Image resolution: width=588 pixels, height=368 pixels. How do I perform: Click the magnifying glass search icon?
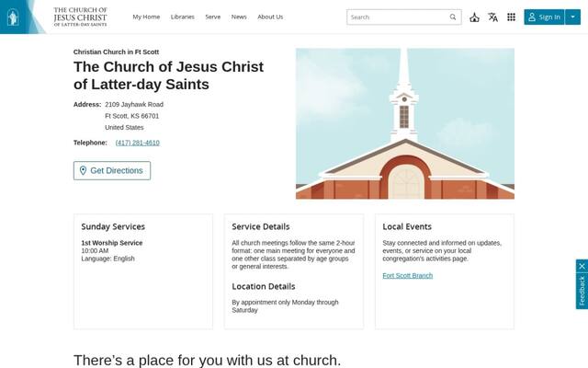453,17
